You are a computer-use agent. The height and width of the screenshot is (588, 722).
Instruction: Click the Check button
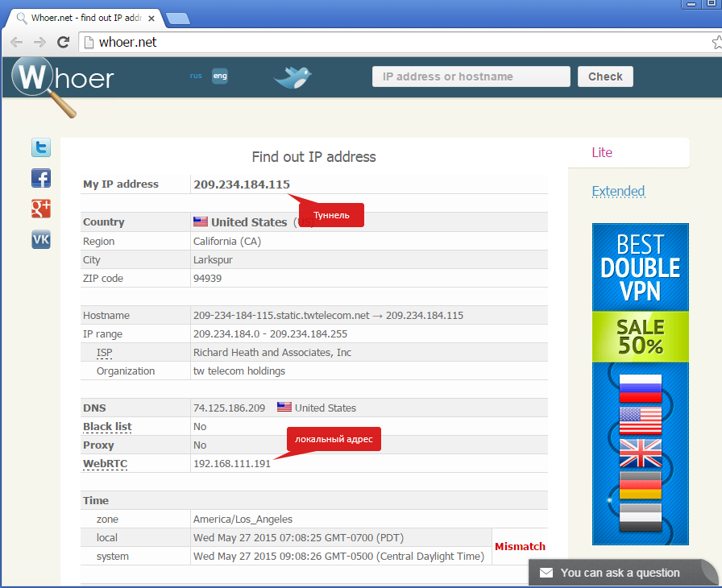605,77
